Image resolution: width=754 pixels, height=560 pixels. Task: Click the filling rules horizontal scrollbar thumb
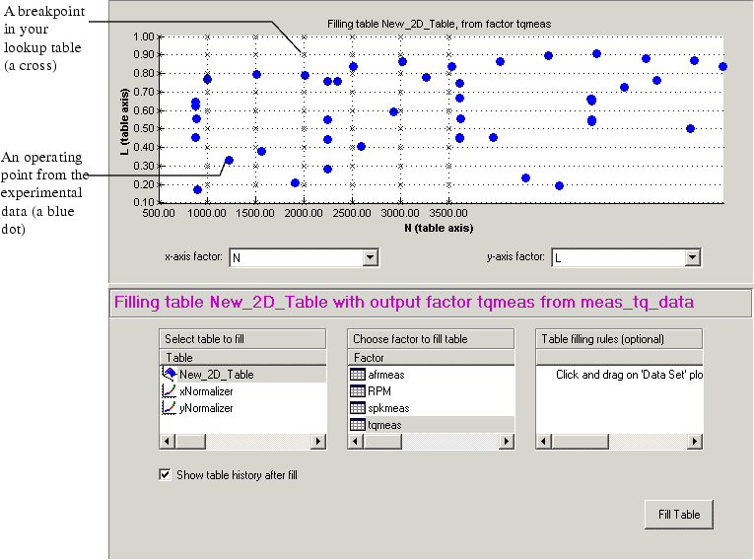(580, 441)
